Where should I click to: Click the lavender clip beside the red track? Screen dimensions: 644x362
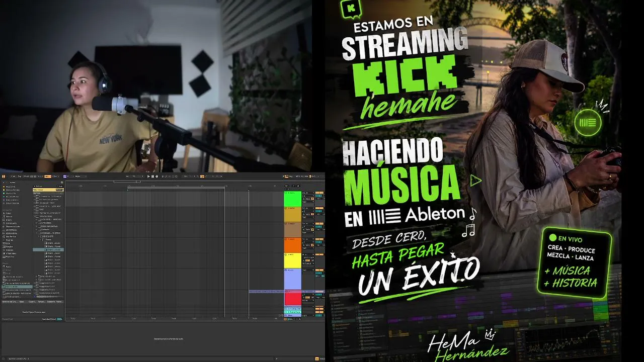(x=267, y=292)
